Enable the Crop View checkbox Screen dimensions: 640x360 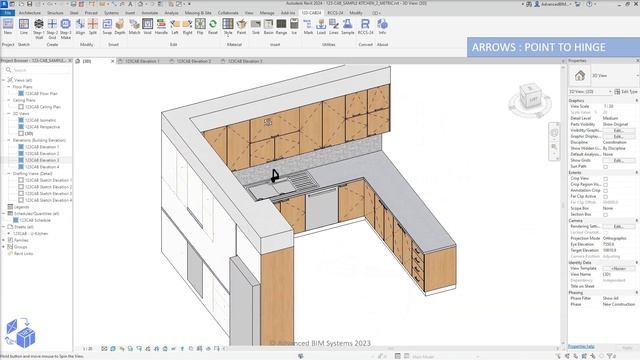click(x=605, y=179)
